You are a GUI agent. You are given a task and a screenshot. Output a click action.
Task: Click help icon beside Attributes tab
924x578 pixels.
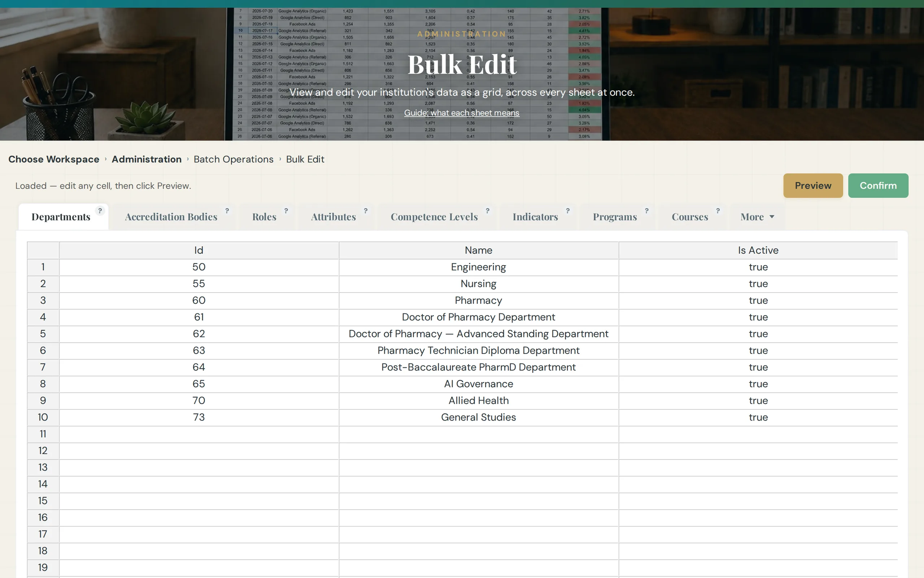point(366,211)
